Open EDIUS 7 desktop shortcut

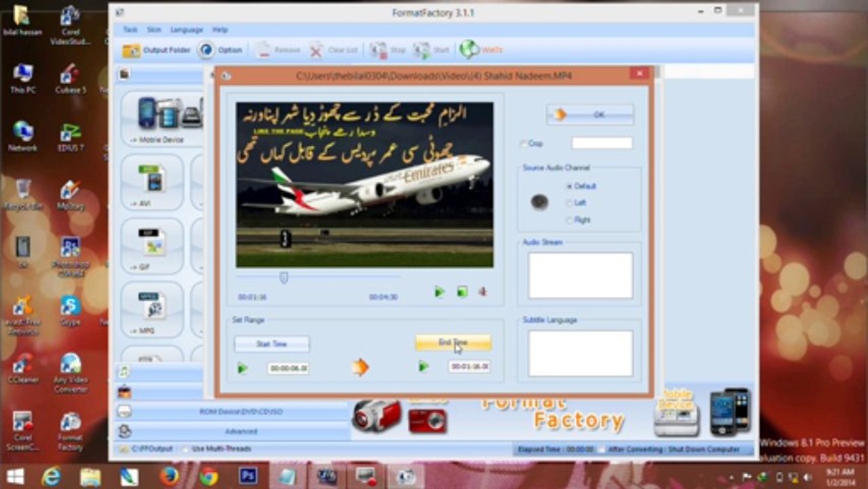click(x=71, y=137)
